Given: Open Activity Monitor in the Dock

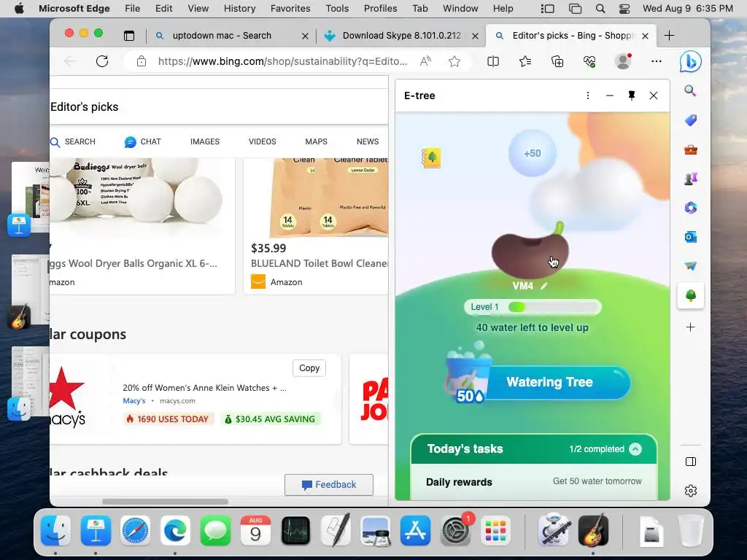Looking at the screenshot, I should click(295, 531).
